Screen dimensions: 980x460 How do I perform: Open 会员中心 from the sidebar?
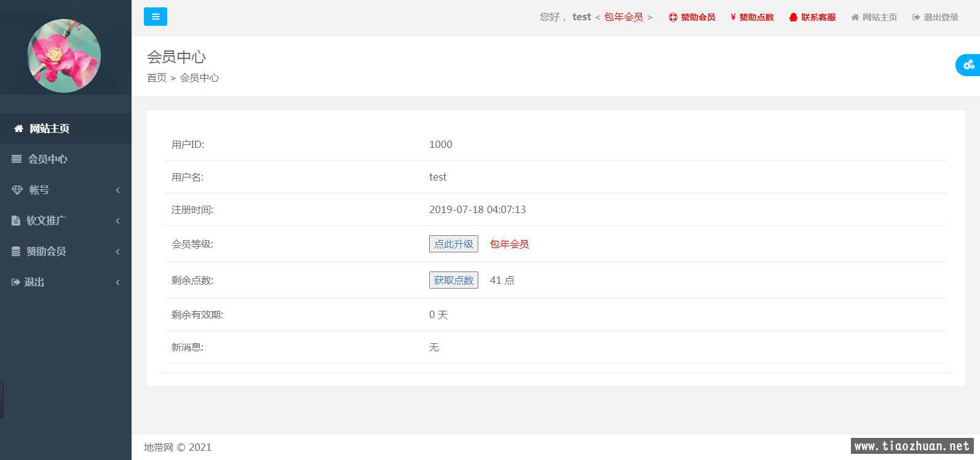(x=47, y=159)
